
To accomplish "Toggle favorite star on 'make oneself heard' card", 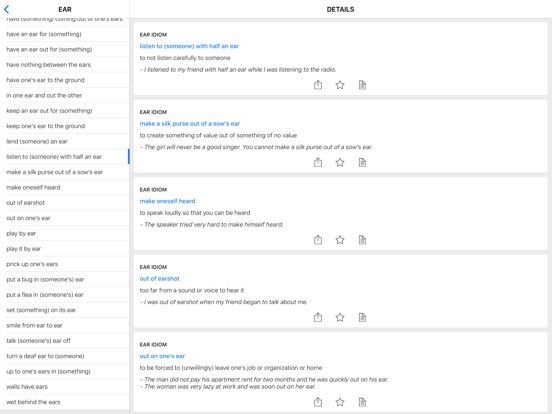I will point(340,240).
